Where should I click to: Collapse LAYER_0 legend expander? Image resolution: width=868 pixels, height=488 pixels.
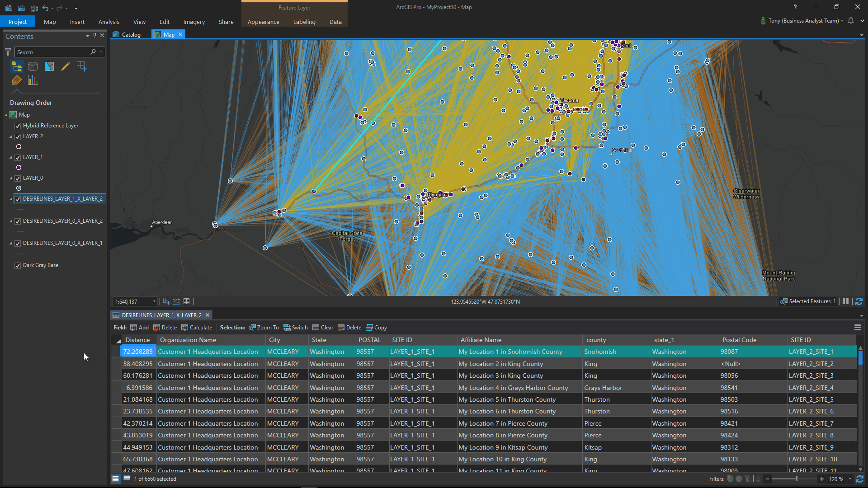(x=11, y=178)
